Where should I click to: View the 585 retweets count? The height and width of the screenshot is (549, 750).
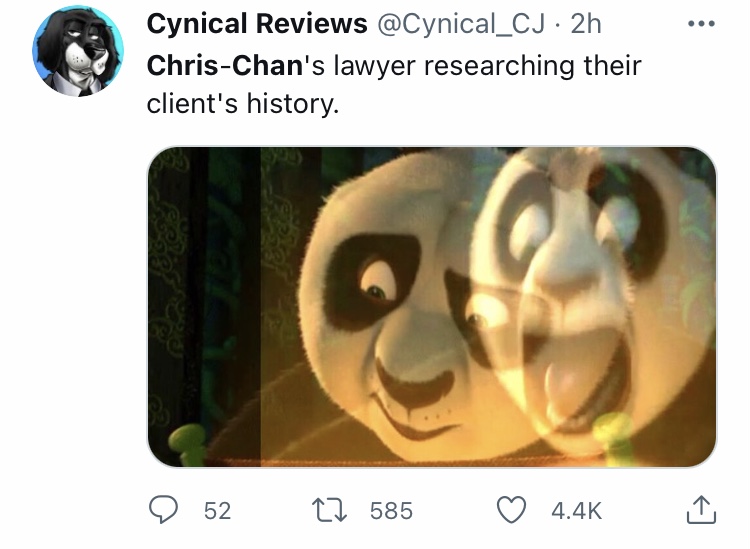[391, 511]
